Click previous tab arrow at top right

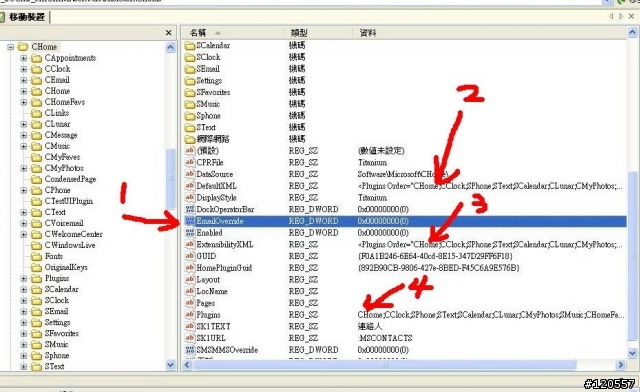[x=611, y=16]
